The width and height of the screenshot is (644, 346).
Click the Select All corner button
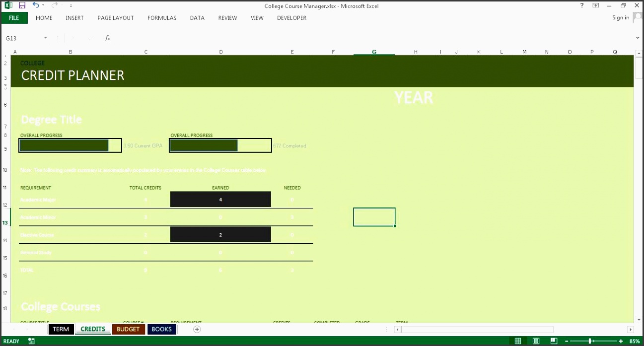[5, 52]
